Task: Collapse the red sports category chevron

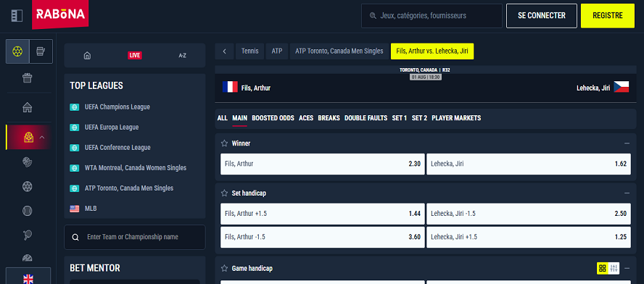Action: 41,137
